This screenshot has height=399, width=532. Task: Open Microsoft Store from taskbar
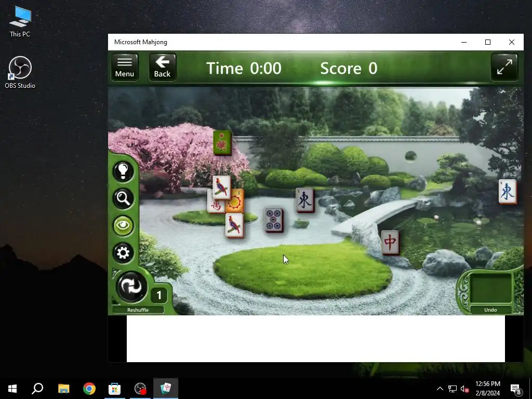tap(115, 389)
